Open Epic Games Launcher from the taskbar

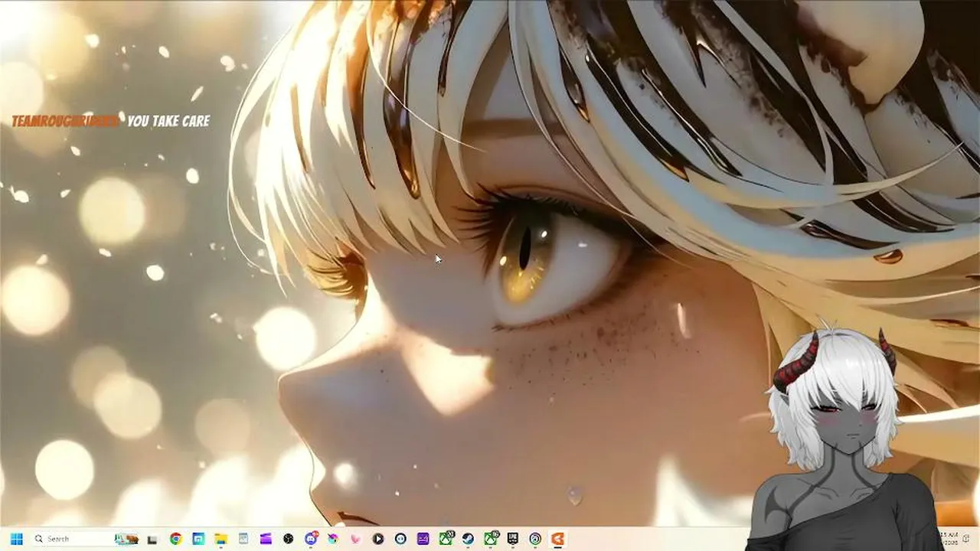pyautogui.click(x=513, y=539)
